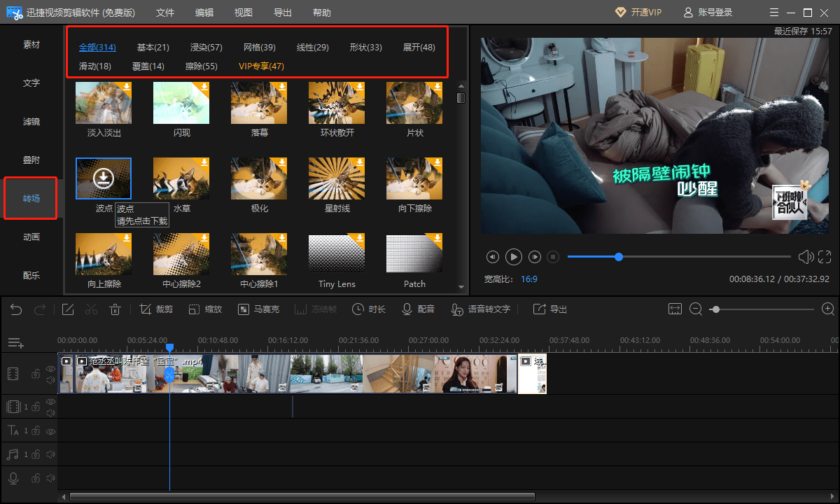Zoom in the timeline with the plus magnifier

[x=828, y=309]
